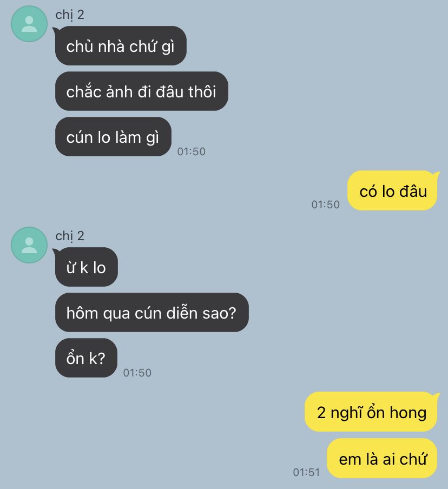The height and width of the screenshot is (489, 448).
Task: Click the tail of the '2 nghĩ ổn hong' bubble
Action: tap(436, 396)
